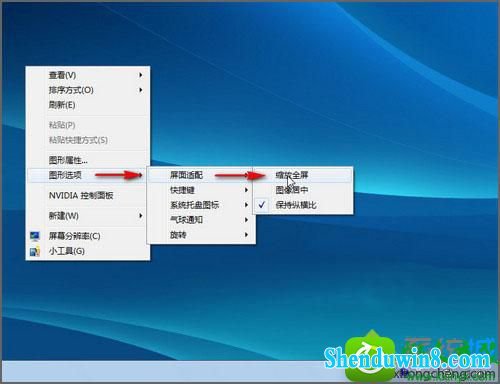Expand arrow next to 旋转

coord(246,235)
